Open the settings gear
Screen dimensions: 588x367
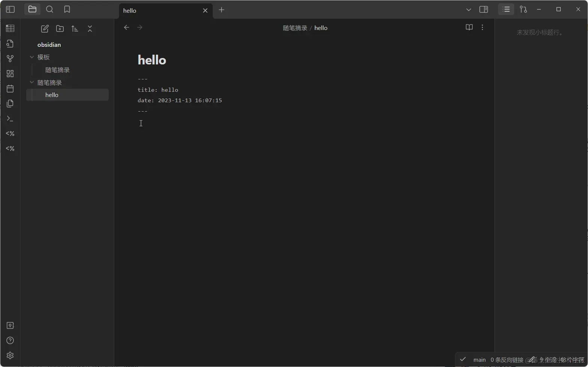point(10,355)
